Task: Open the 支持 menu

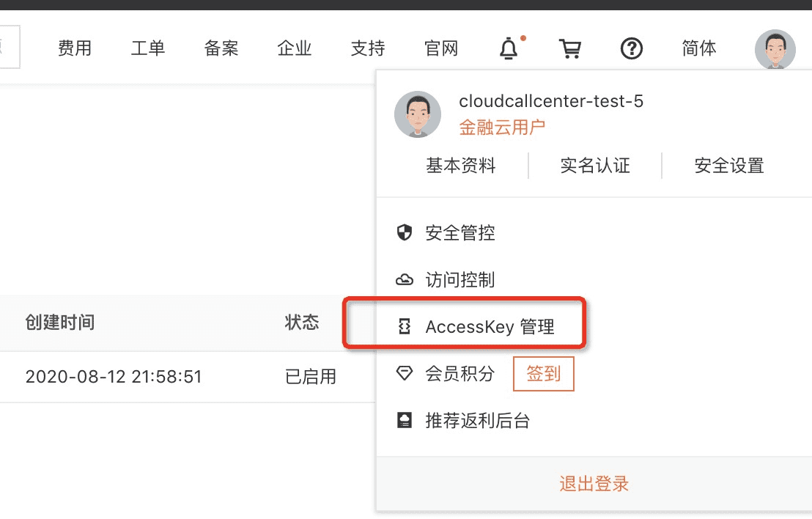Action: tap(368, 48)
